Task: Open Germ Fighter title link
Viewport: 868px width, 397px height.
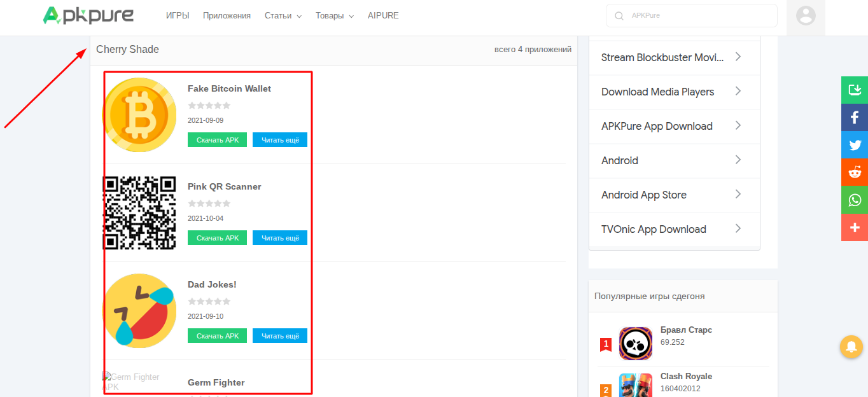Action: (x=216, y=382)
